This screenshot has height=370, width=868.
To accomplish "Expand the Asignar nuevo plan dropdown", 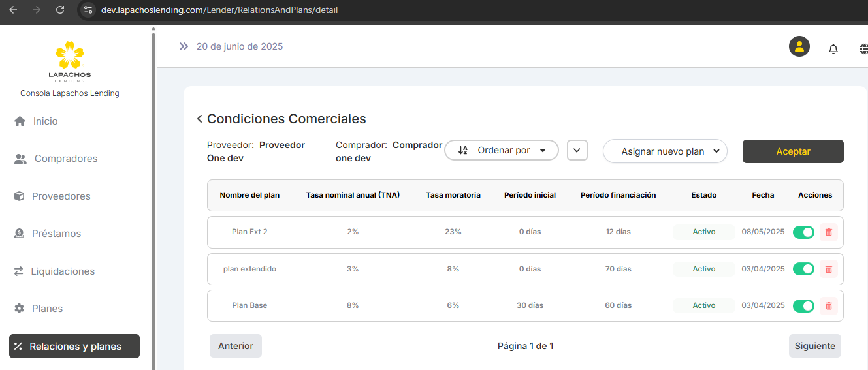I will pos(665,151).
